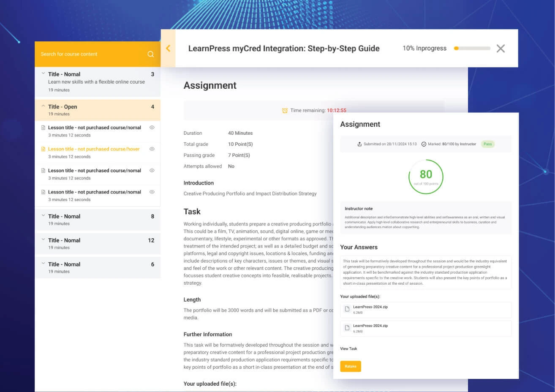Toggle eye icon on the last lesson row

pyautogui.click(x=152, y=192)
